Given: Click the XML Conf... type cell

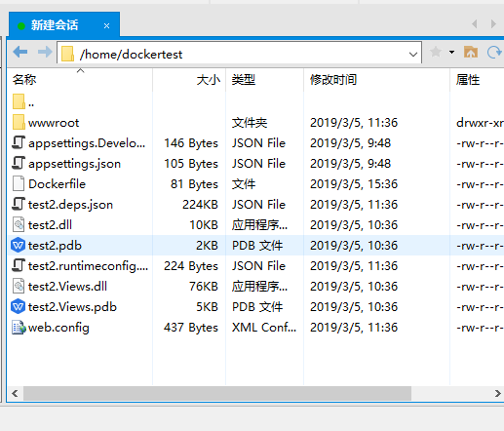Looking at the screenshot, I should click(264, 328).
